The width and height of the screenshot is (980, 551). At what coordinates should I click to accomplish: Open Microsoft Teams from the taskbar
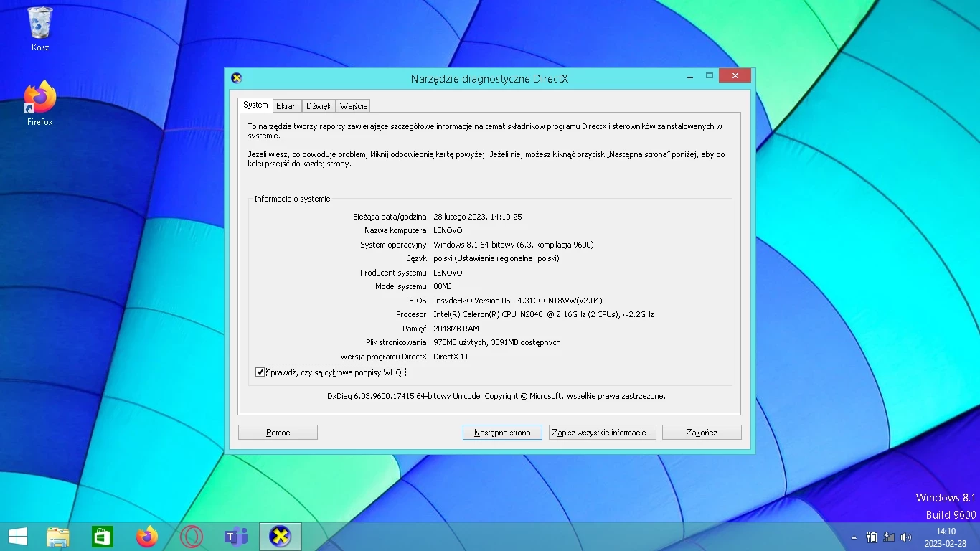point(236,537)
